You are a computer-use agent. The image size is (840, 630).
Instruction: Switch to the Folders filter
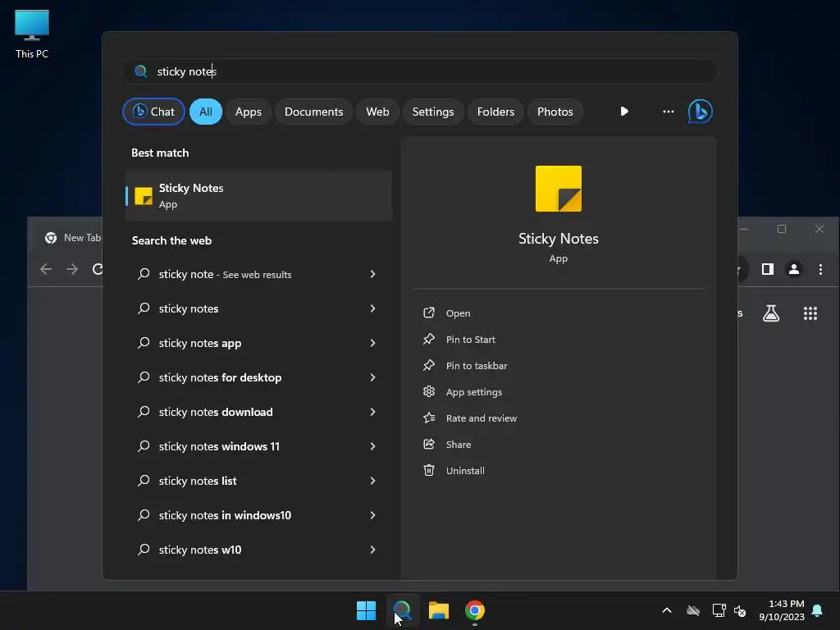(495, 112)
